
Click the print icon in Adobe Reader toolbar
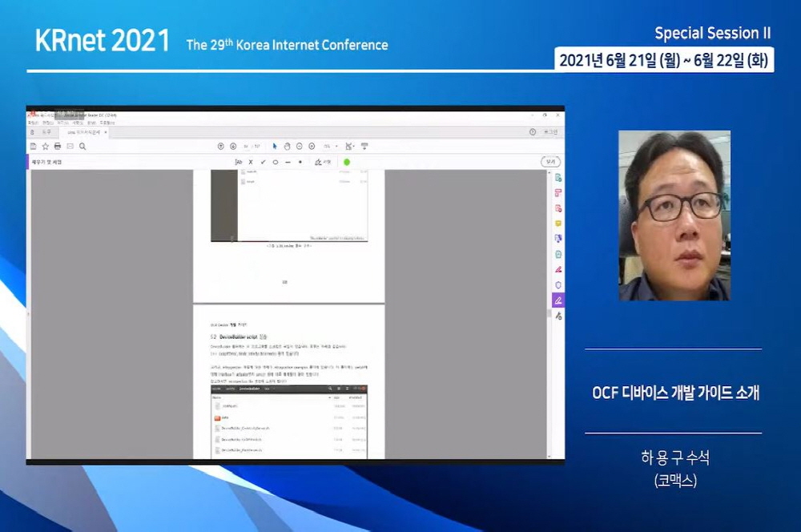[x=58, y=147]
